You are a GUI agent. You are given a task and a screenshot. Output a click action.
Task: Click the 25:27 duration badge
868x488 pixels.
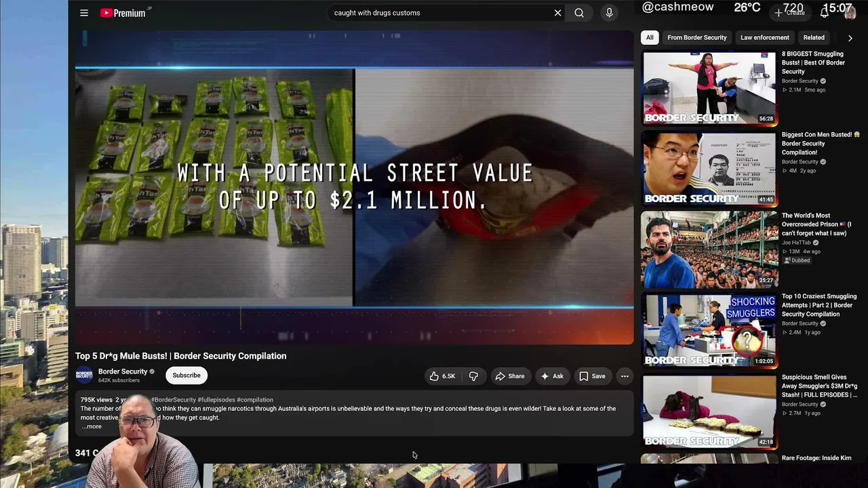766,281
